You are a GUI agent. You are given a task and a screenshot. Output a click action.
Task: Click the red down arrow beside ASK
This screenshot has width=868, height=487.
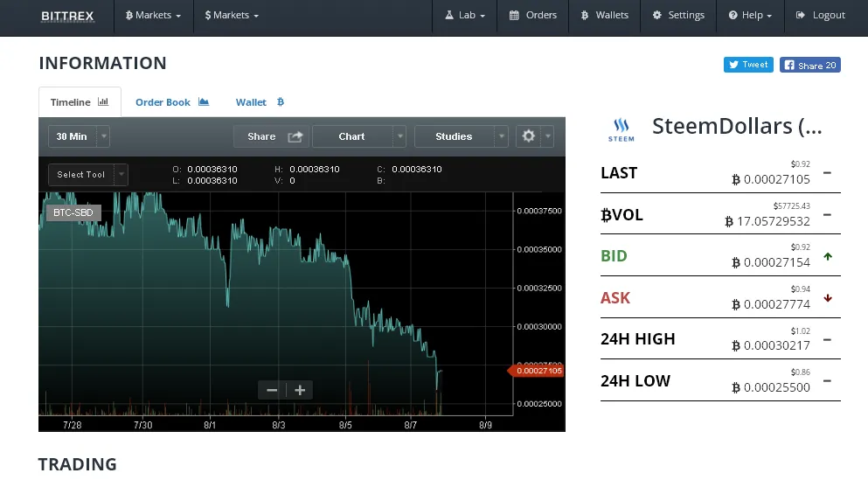(828, 298)
